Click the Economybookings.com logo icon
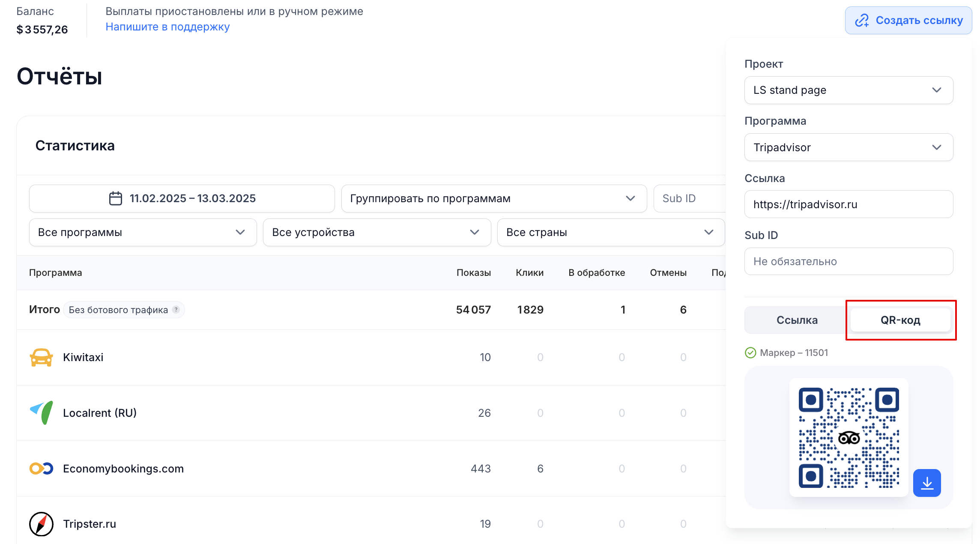 41,468
